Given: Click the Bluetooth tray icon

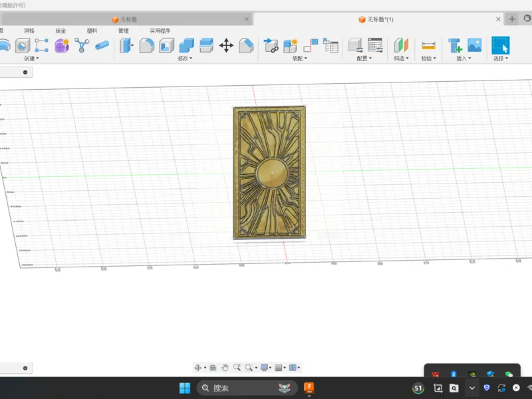Looking at the screenshot, I should point(454,374).
